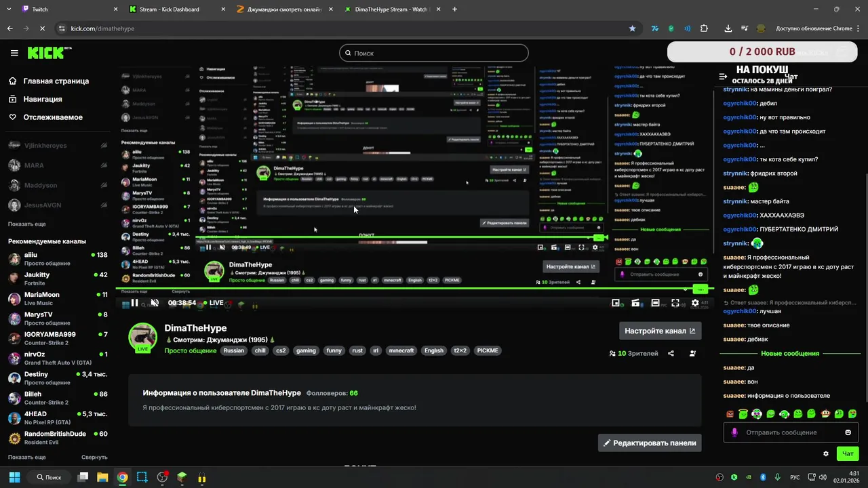Click the Windows taskbar Поиск box
This screenshot has height=488, width=868.
point(48,477)
